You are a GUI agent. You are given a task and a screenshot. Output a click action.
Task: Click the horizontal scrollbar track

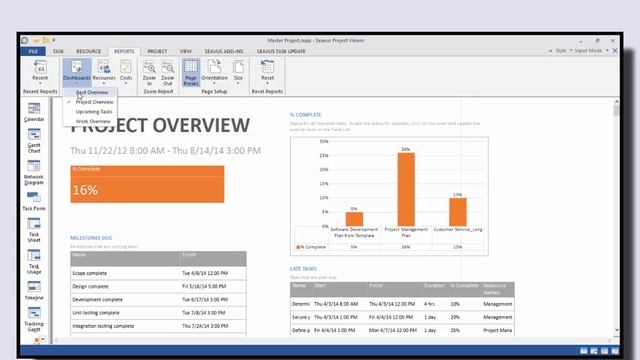pos(333,340)
